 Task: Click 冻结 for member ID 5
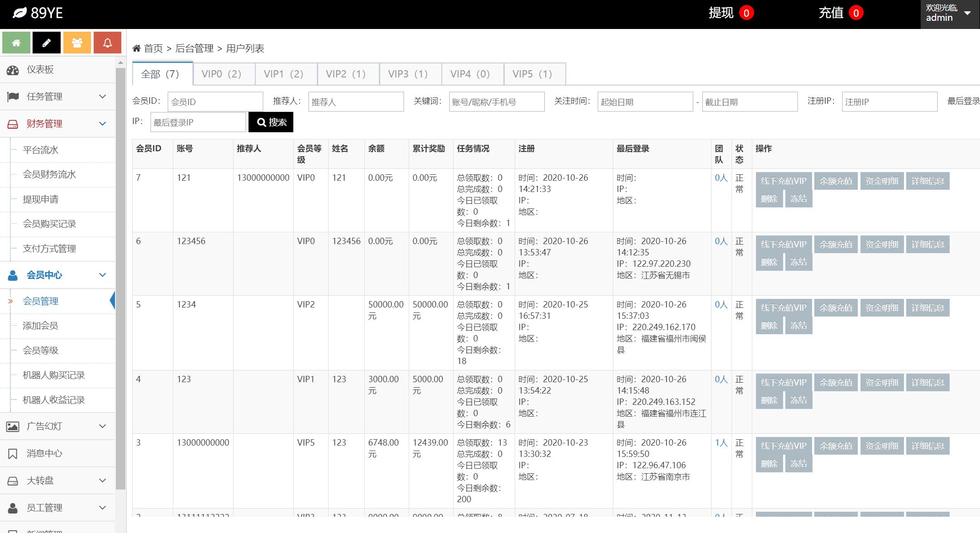[798, 325]
